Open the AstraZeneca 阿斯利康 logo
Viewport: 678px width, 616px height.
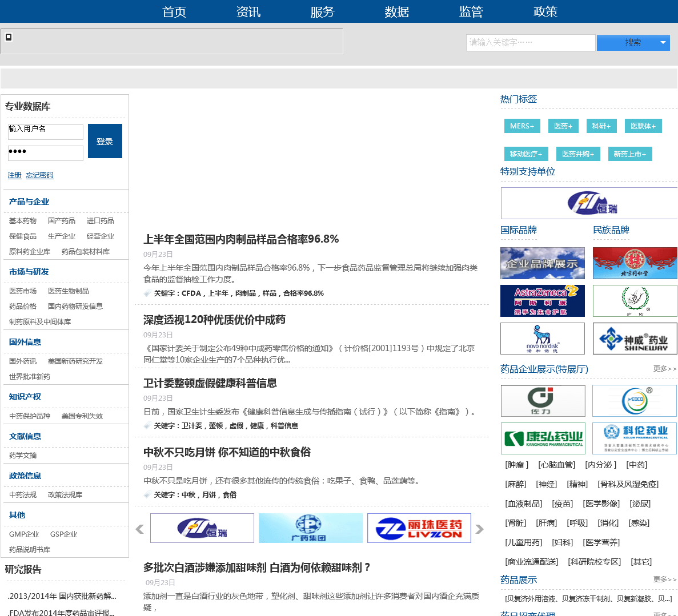(x=543, y=301)
